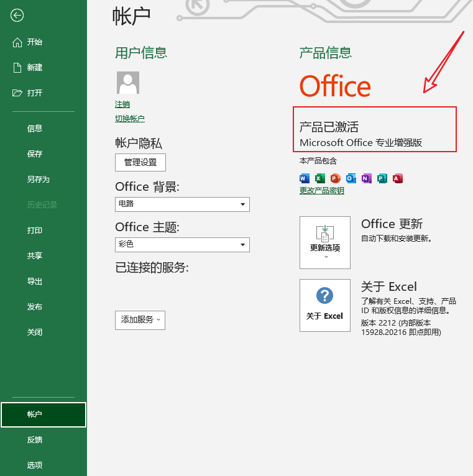Click the Excel product icon
This screenshot has height=476, width=473.
[320, 179]
